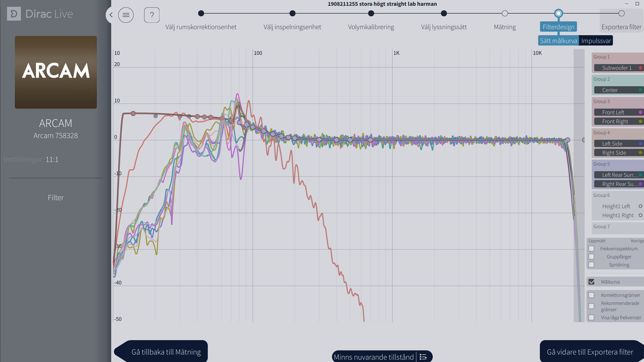Click the Dirac Live logo icon
Viewport: 644px width, 362px height.
(x=14, y=14)
